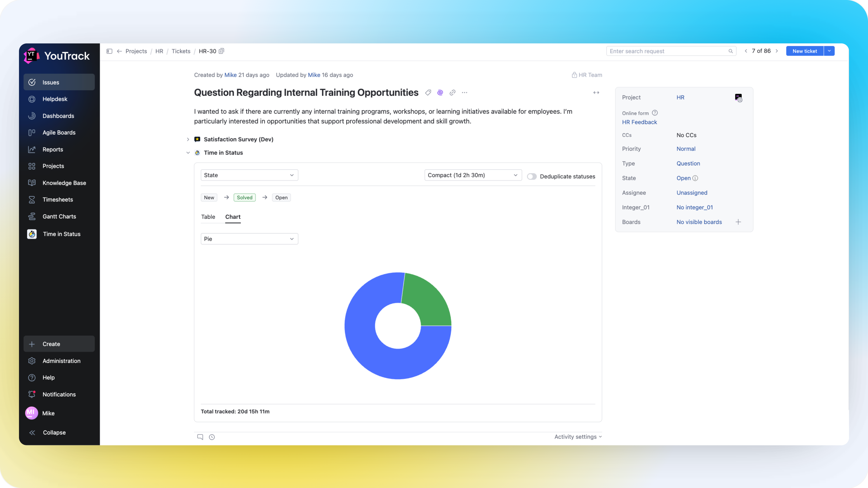Screen dimensions: 868x488
Task: Open the State field dropdown
Action: 249,175
